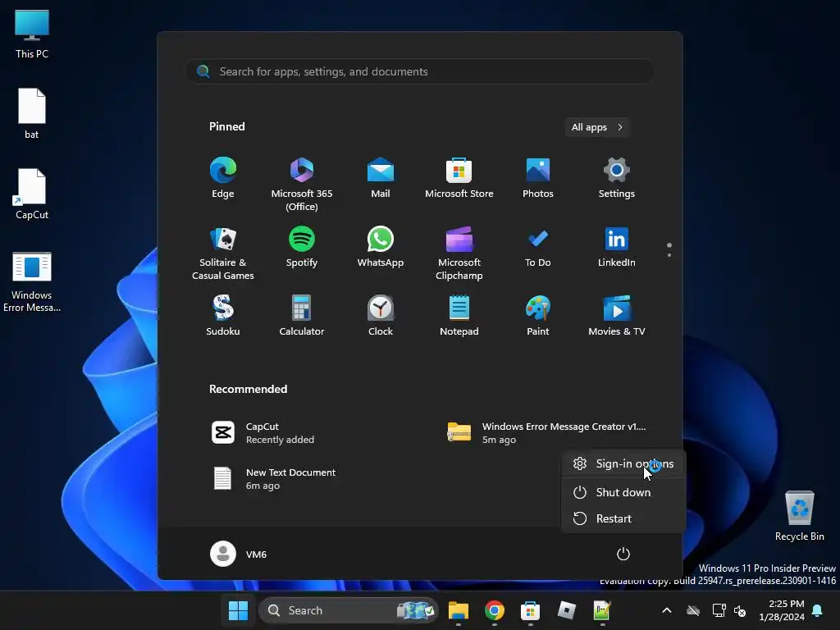Open Settings from the pinned section
Screen dimensions: 840x630
tap(617, 178)
